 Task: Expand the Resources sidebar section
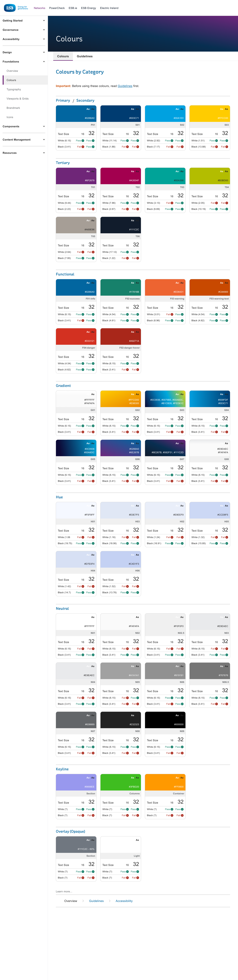tap(24, 153)
